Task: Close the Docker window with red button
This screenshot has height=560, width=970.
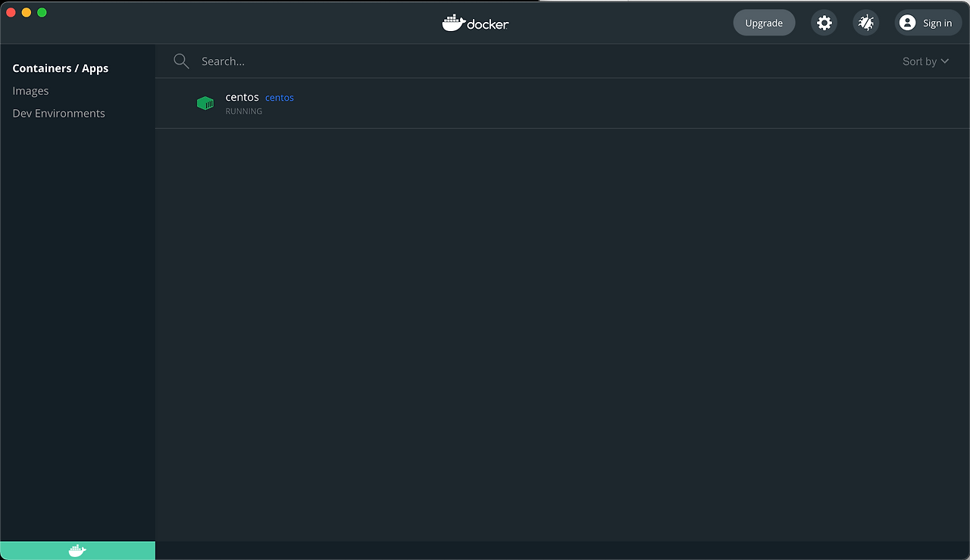Action: click(11, 12)
